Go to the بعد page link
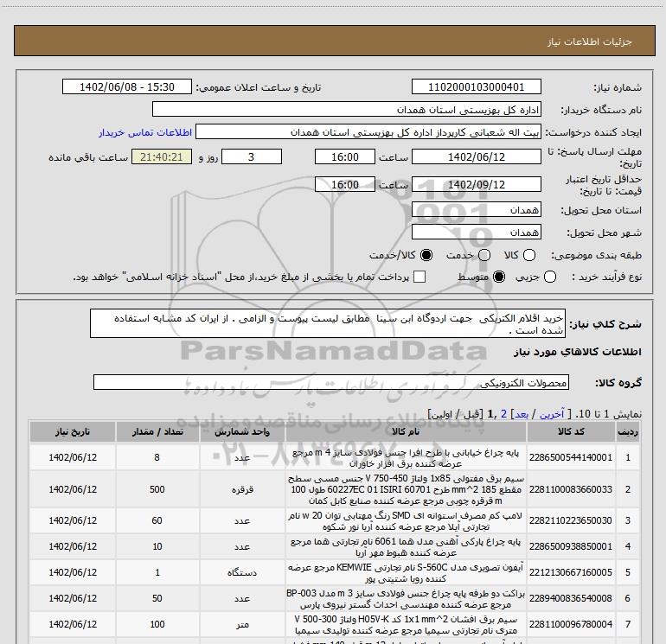Viewport: 666px width, 644px height. tap(522, 414)
